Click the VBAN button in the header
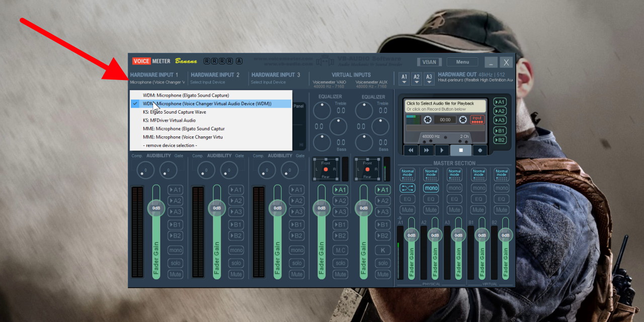This screenshot has height=322, width=644. (x=429, y=62)
